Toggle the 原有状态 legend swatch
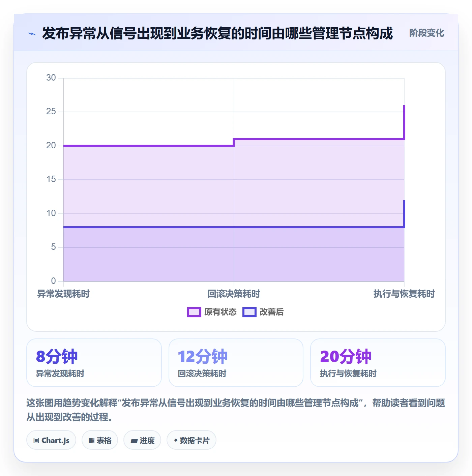This screenshot has width=472, height=476. 194,312
